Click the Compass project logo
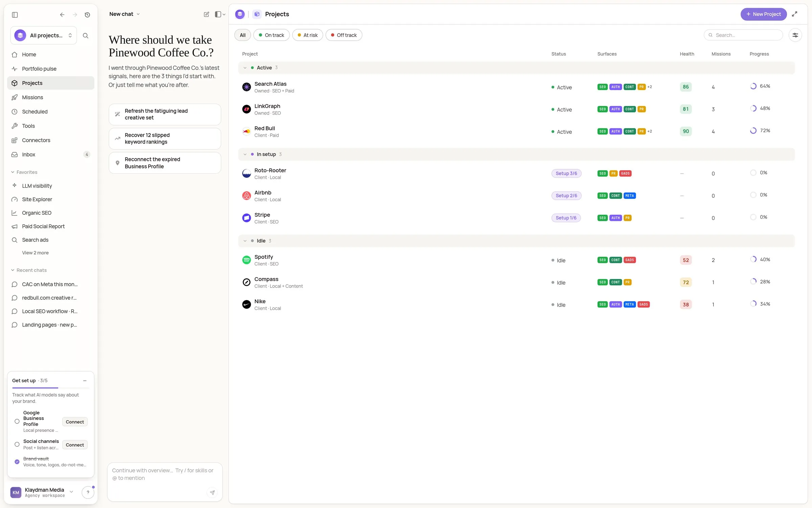Image resolution: width=812 pixels, height=508 pixels. (247, 282)
